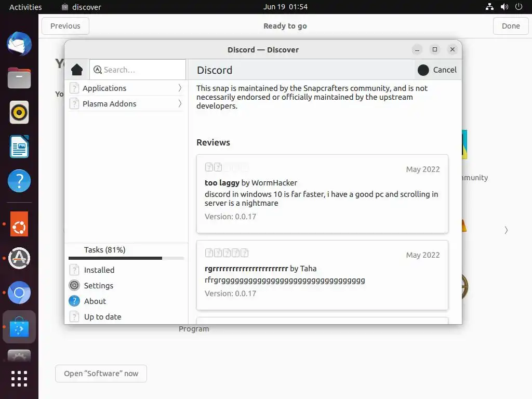Click next-page chevron in welcome window
This screenshot has height=399, width=532.
[x=506, y=230]
